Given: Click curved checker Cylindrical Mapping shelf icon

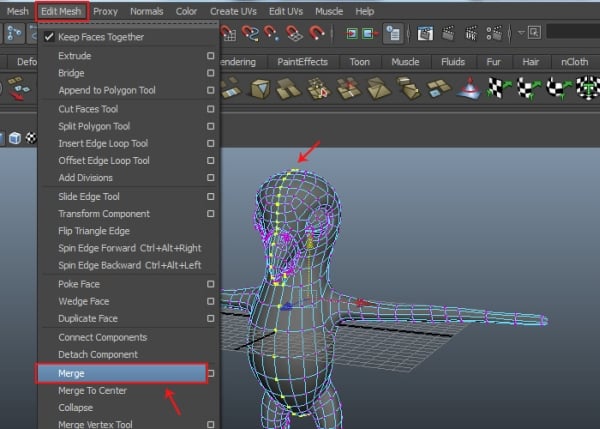Looking at the screenshot, I should 529,88.
